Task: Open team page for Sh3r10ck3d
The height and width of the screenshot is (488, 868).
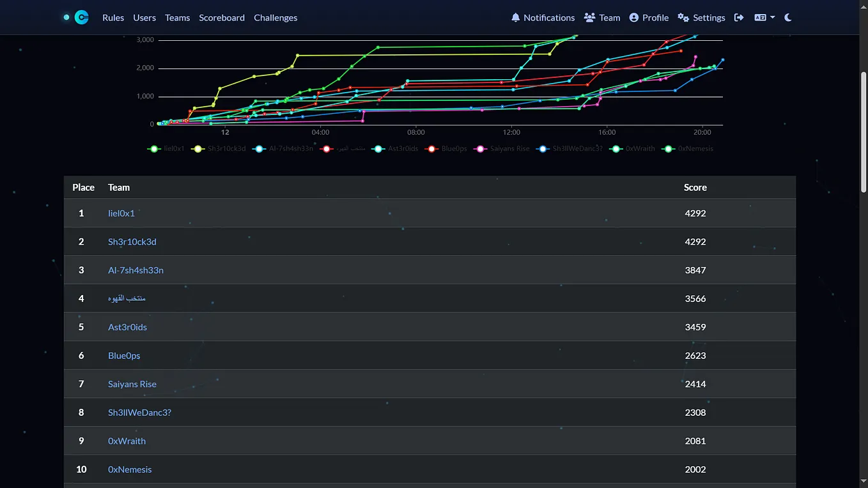Action: (132, 241)
